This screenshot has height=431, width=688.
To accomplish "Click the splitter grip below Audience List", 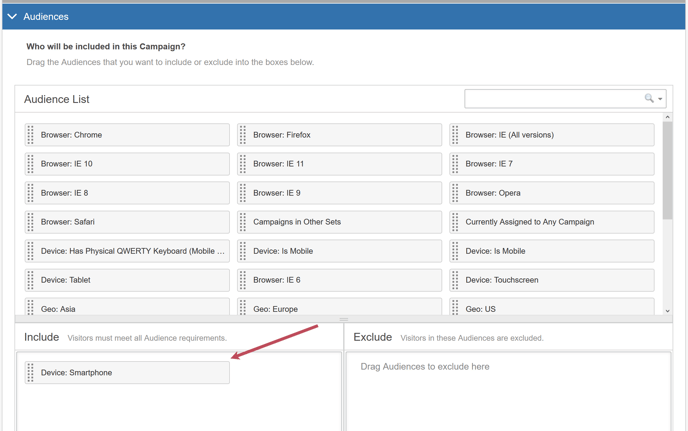I will 344,319.
